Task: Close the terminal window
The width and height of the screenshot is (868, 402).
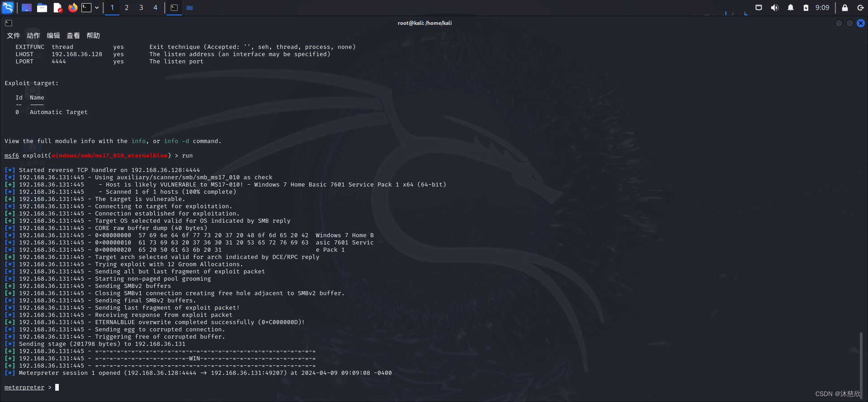Action: [861, 23]
